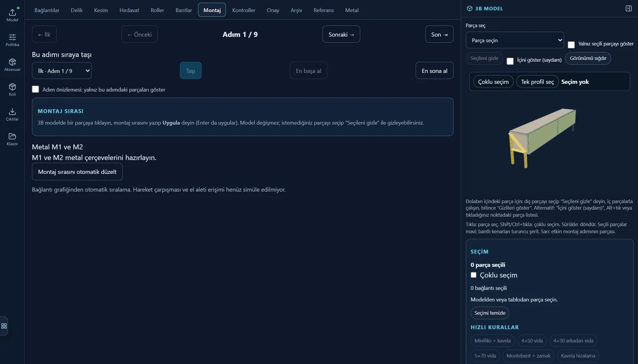This screenshot has width=638, height=364.
Task: Open the Bantlar tab
Action: pyautogui.click(x=183, y=10)
